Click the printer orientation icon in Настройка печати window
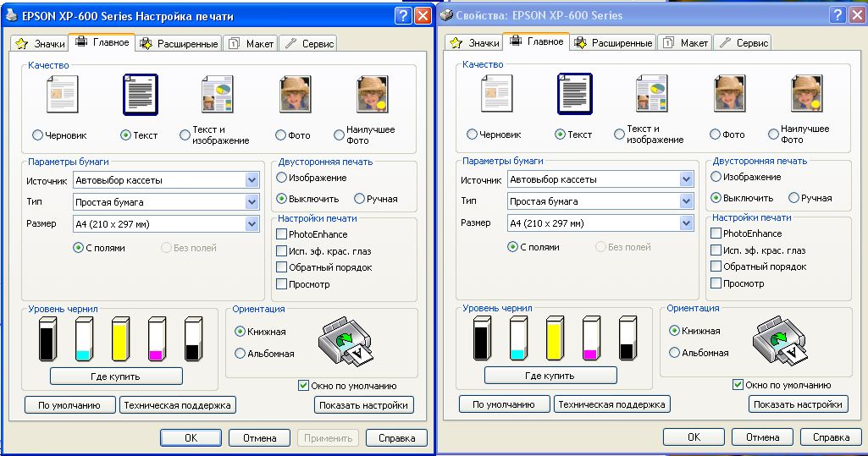The height and width of the screenshot is (456, 868). 345,341
